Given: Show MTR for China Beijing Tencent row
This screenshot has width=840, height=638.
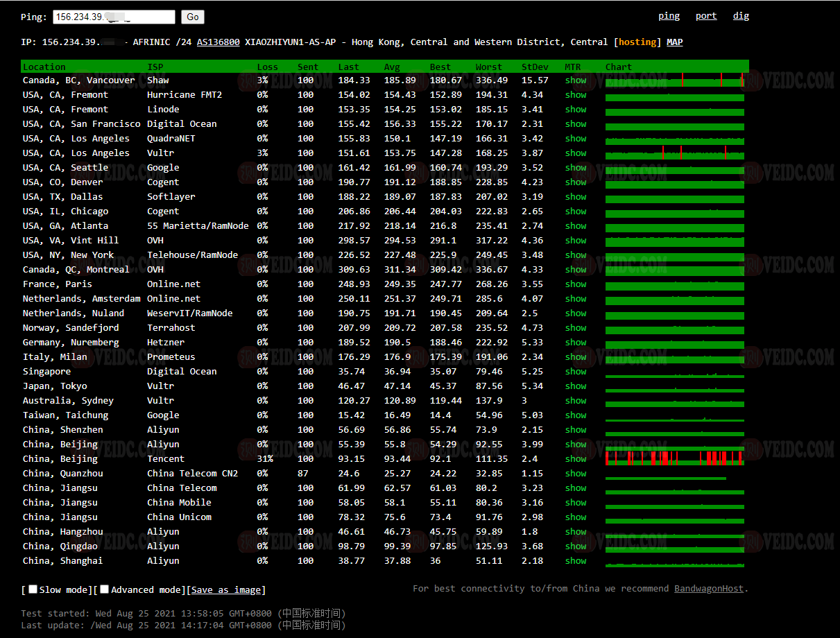Looking at the screenshot, I should click(x=575, y=459).
